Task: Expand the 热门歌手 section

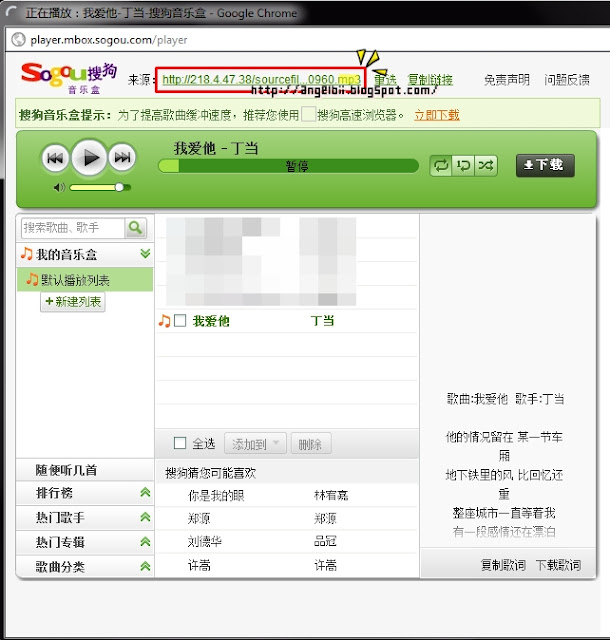Action: (145, 517)
